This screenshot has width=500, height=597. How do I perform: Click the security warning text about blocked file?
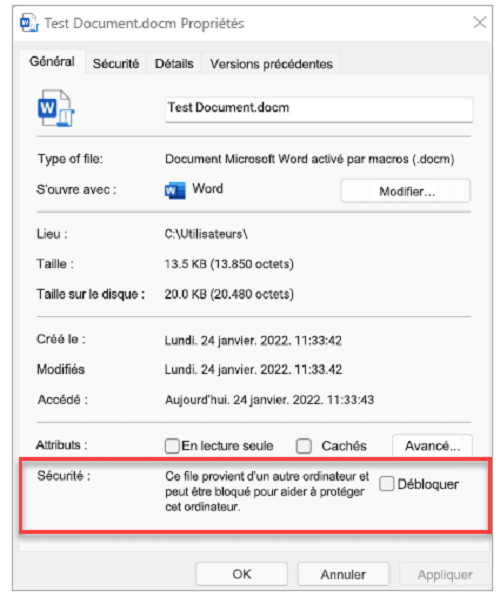tap(267, 492)
